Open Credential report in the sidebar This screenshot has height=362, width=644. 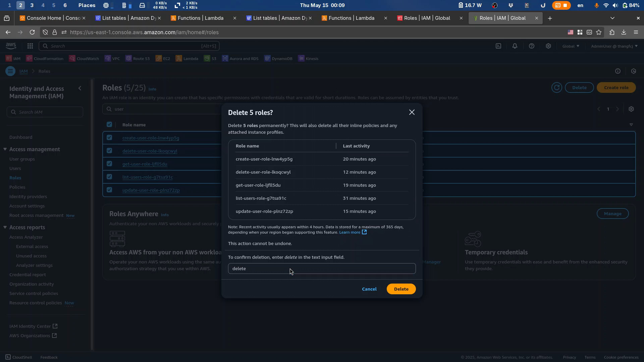point(28,275)
